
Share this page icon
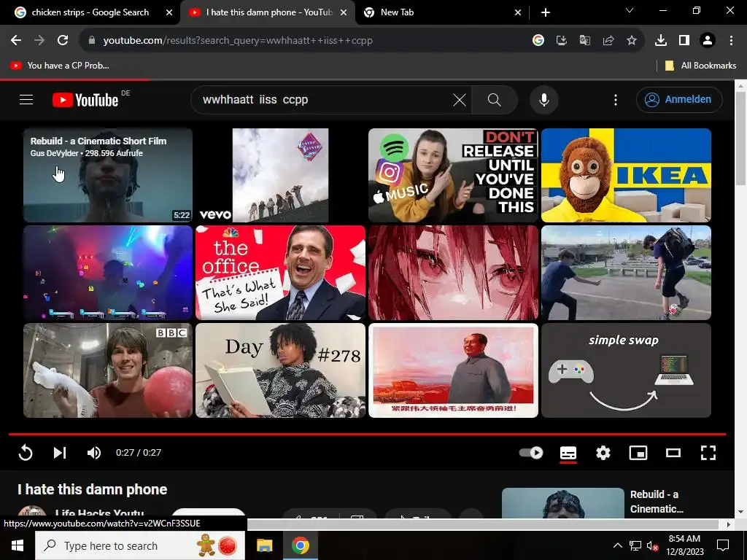pyautogui.click(x=608, y=41)
